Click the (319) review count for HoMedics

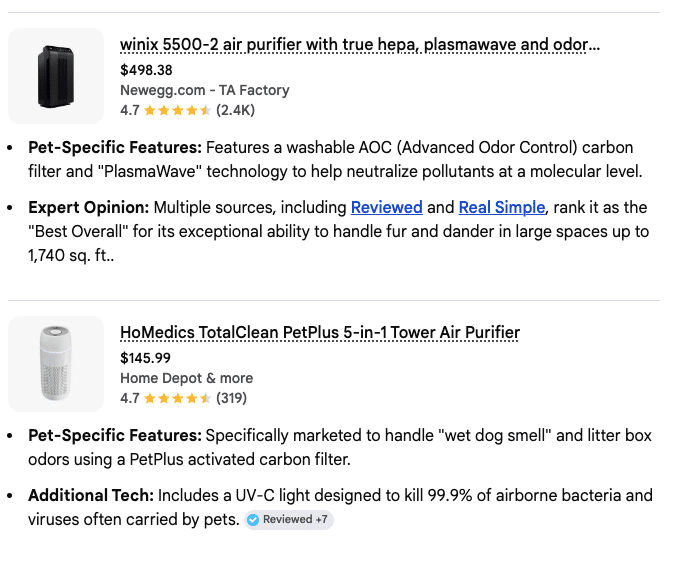tap(231, 398)
